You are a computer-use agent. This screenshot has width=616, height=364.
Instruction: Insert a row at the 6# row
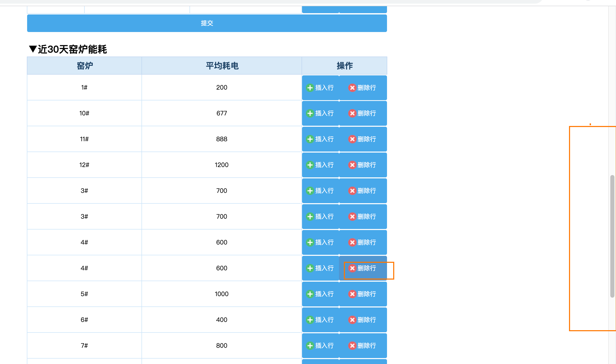pos(320,320)
